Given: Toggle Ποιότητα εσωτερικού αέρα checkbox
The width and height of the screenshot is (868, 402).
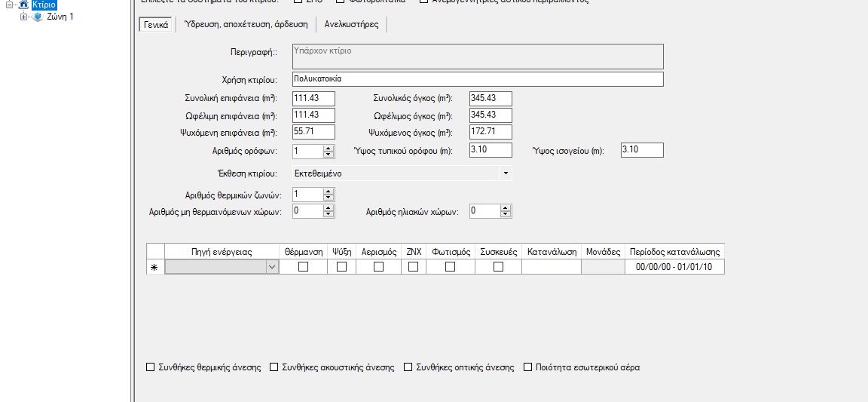Looking at the screenshot, I should [528, 367].
